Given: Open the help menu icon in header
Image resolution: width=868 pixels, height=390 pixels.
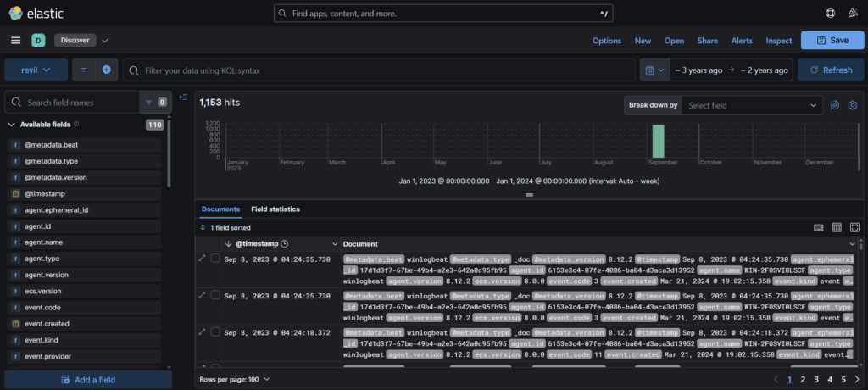Looking at the screenshot, I should [x=830, y=14].
